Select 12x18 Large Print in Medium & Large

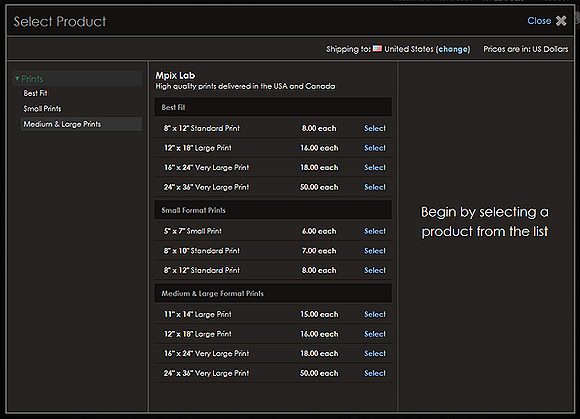[x=375, y=334]
